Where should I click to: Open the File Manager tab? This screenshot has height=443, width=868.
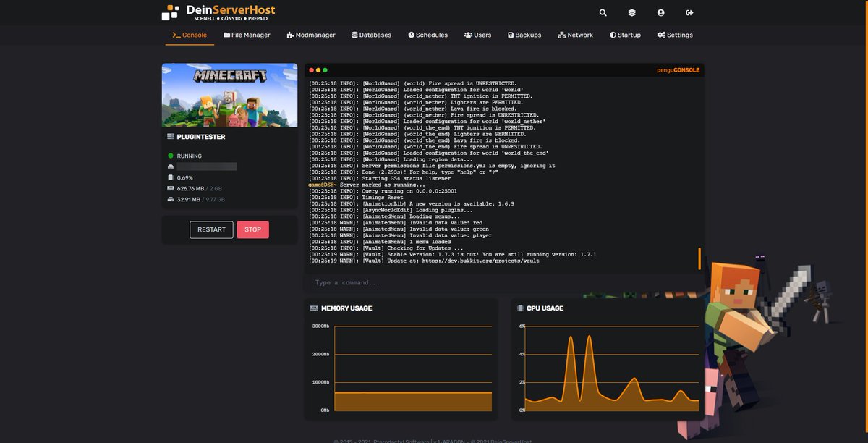(247, 35)
